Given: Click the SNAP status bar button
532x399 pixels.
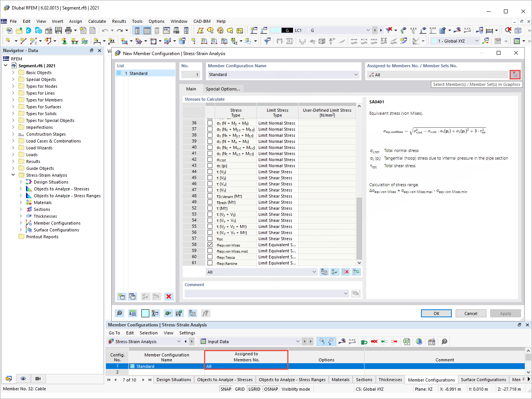Looking at the screenshot, I should click(226, 389).
